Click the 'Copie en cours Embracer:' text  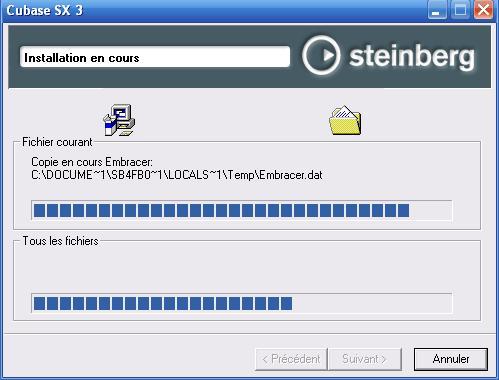[x=92, y=162]
